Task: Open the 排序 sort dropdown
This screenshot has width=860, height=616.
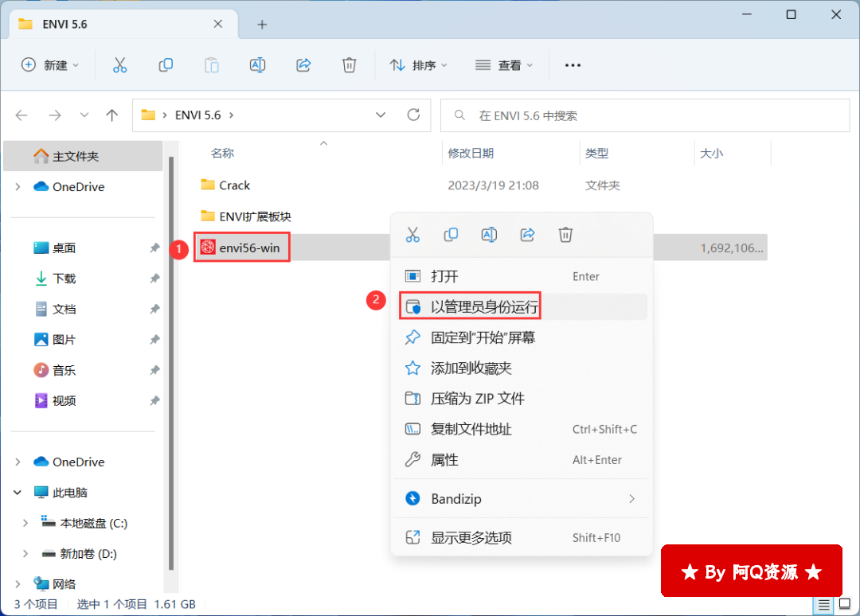Action: [419, 65]
